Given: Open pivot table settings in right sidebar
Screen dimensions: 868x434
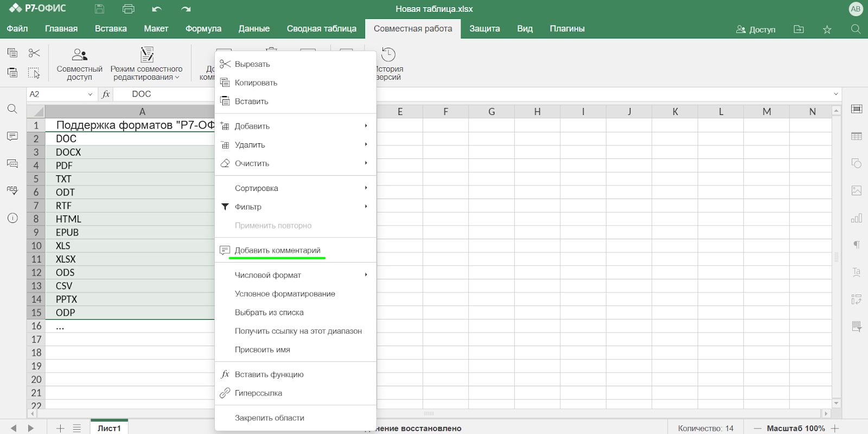Looking at the screenshot, I should click(x=857, y=299).
